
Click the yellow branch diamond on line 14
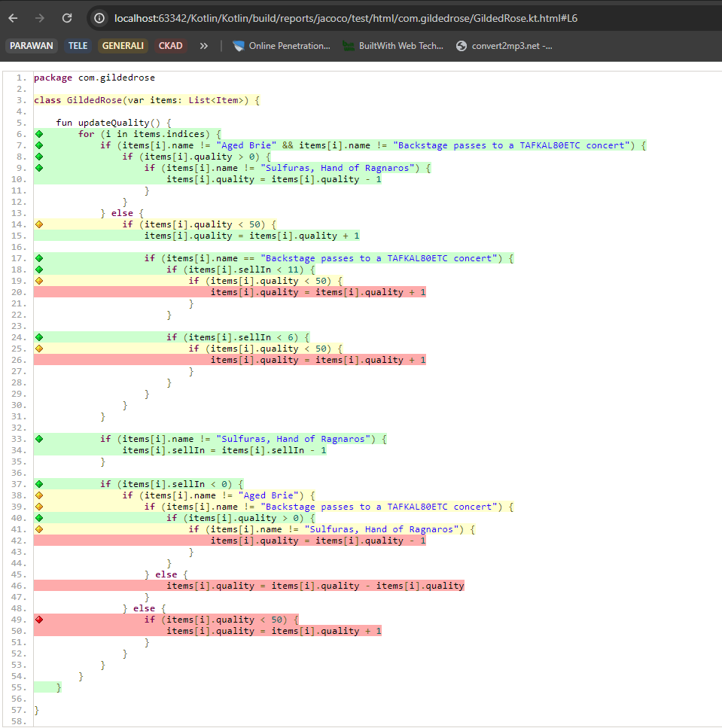coord(39,224)
